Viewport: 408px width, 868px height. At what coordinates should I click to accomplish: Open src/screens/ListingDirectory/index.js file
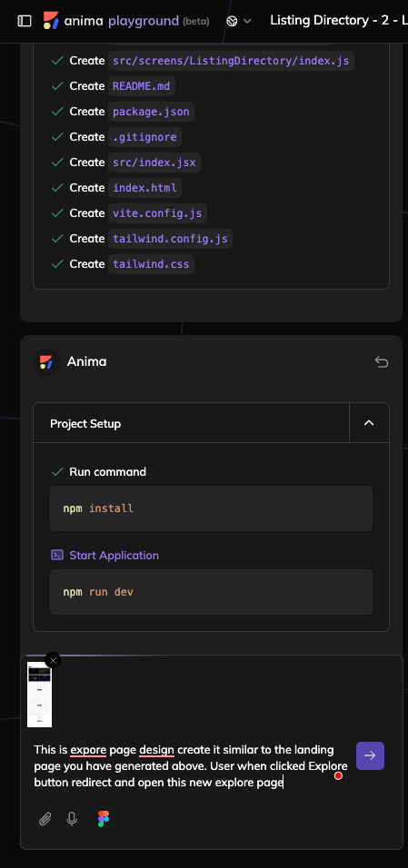[x=231, y=60]
